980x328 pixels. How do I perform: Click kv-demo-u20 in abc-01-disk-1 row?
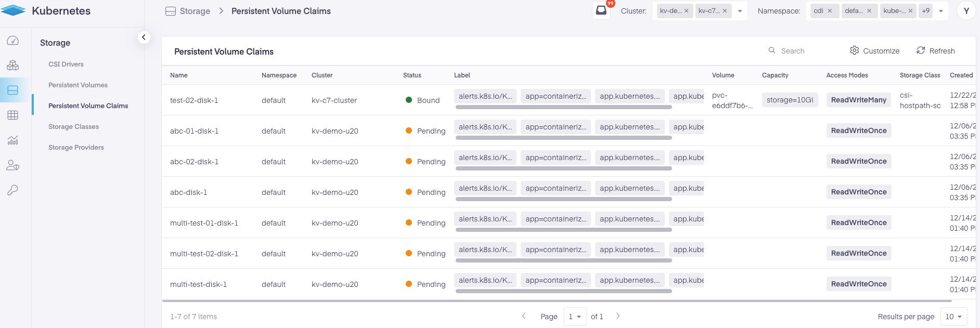[335, 131]
